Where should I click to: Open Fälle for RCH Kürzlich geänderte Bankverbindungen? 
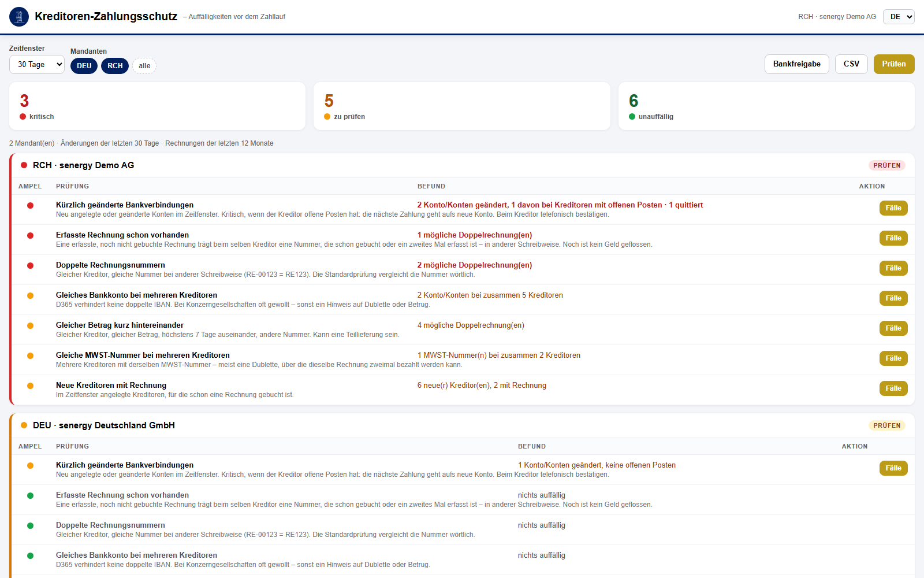point(893,208)
